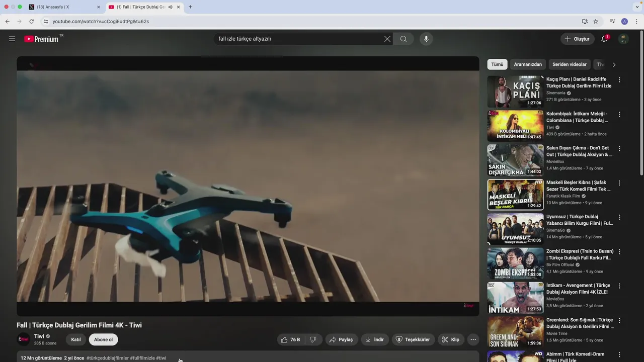Open options for Kaçış Planı video
Viewport: 644px width, 362px height.
(619, 80)
